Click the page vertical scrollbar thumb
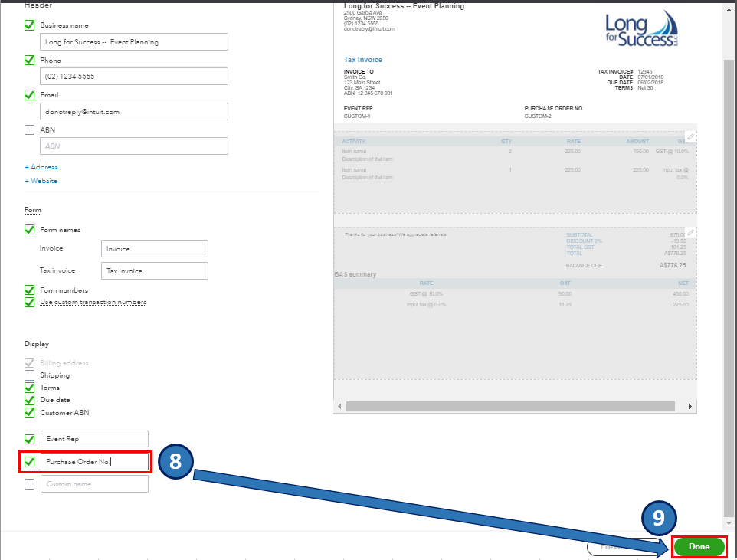The width and height of the screenshot is (737, 560). [x=729, y=287]
